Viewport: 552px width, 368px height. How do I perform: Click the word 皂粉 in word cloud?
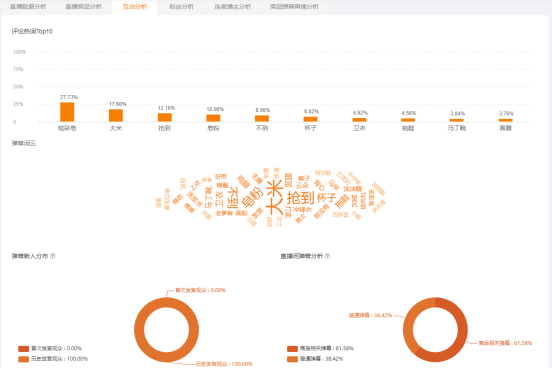click(x=252, y=197)
